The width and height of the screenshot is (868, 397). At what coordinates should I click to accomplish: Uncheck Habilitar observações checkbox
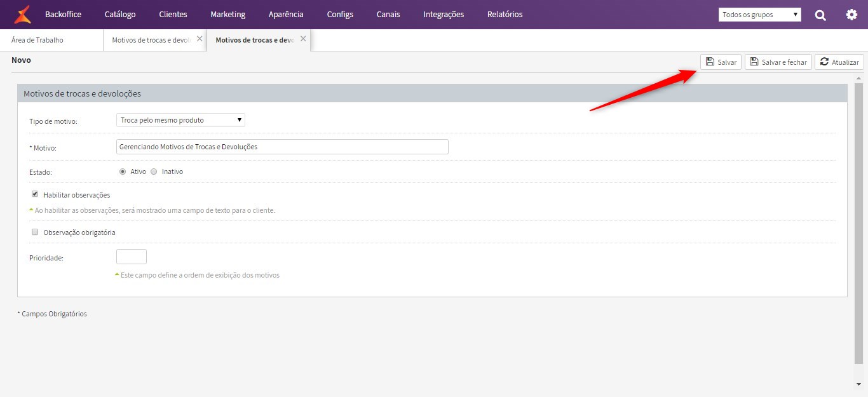click(x=35, y=194)
